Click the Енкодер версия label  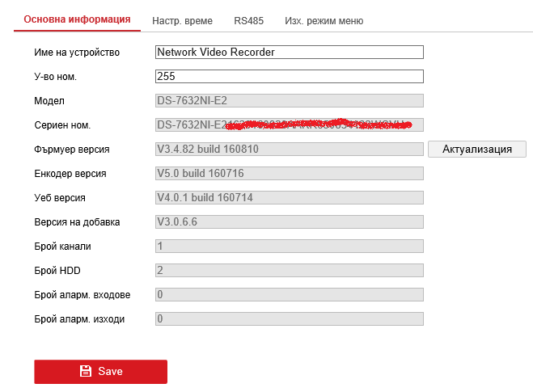click(x=70, y=174)
